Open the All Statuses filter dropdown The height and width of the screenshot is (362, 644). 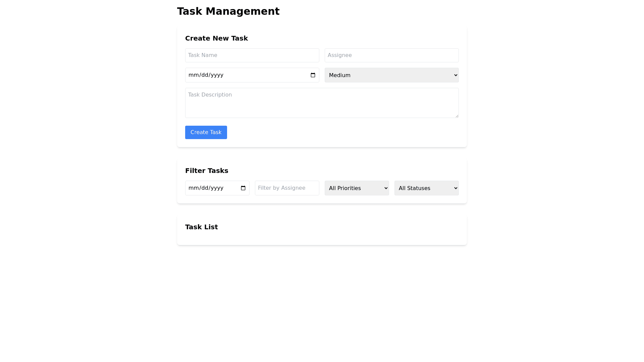click(426, 188)
